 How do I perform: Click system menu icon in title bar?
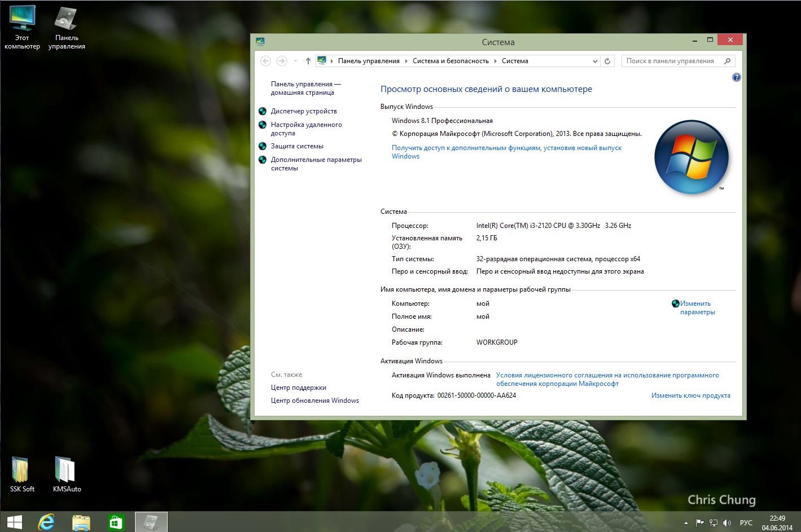click(x=260, y=42)
